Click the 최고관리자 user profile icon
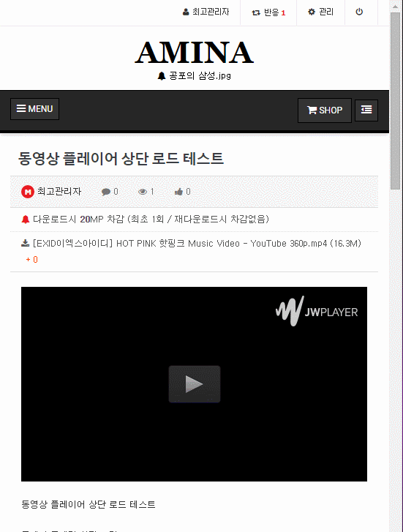This screenshot has width=403, height=532. 186,12
